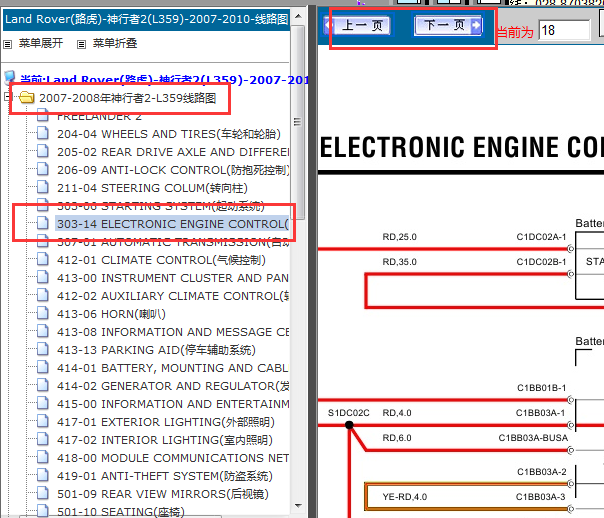Open 415-00 INFORMATION AND ENTERTAINM entry
604x518 pixels.
[173, 404]
